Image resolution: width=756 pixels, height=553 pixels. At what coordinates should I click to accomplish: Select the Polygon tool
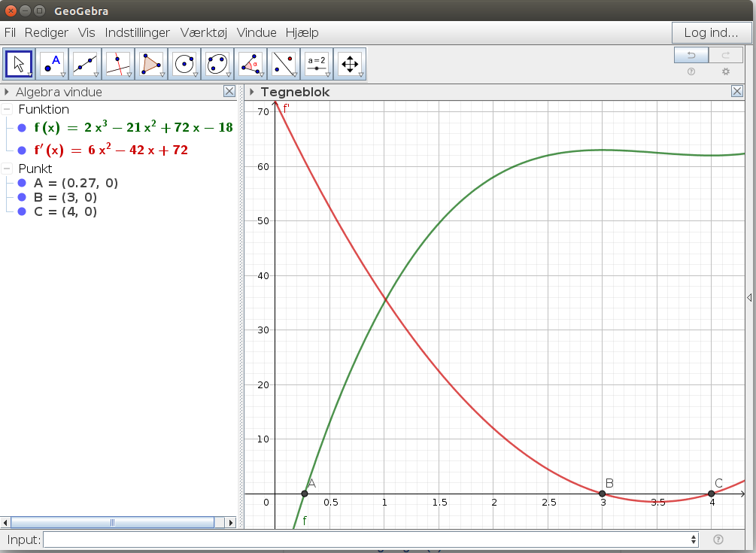click(x=151, y=64)
